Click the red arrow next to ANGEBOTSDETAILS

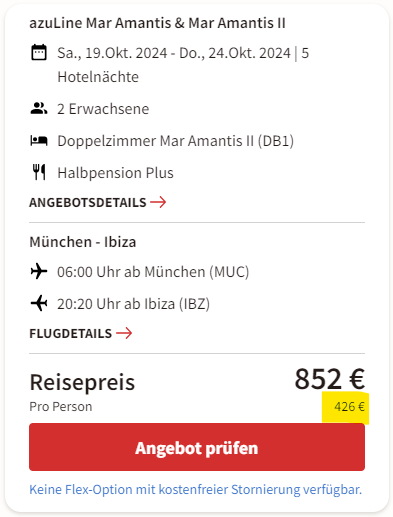158,202
